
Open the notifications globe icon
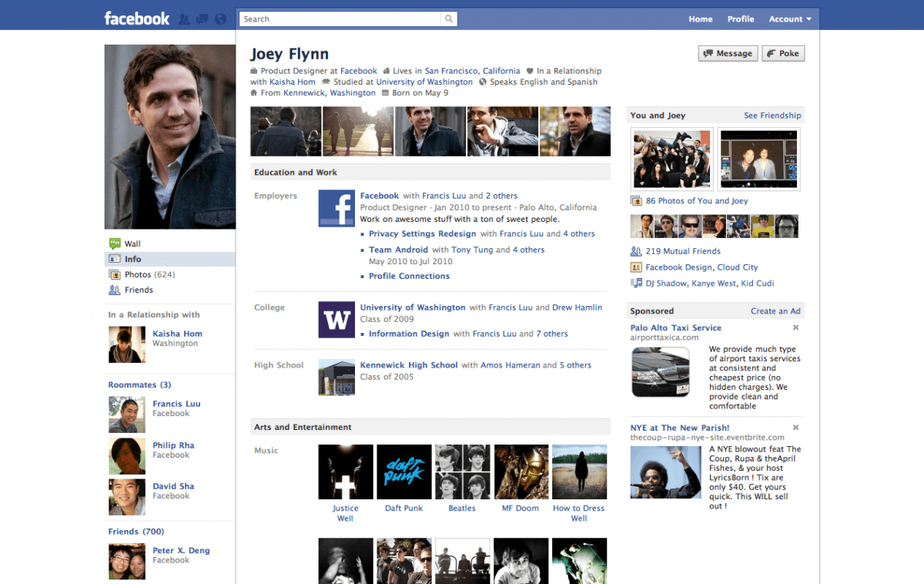click(x=220, y=19)
